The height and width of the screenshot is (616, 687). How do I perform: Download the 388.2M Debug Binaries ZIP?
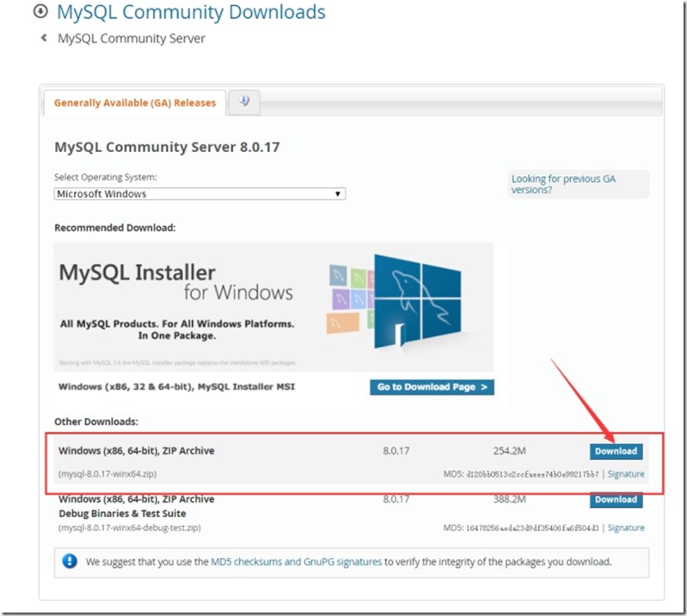[616, 499]
